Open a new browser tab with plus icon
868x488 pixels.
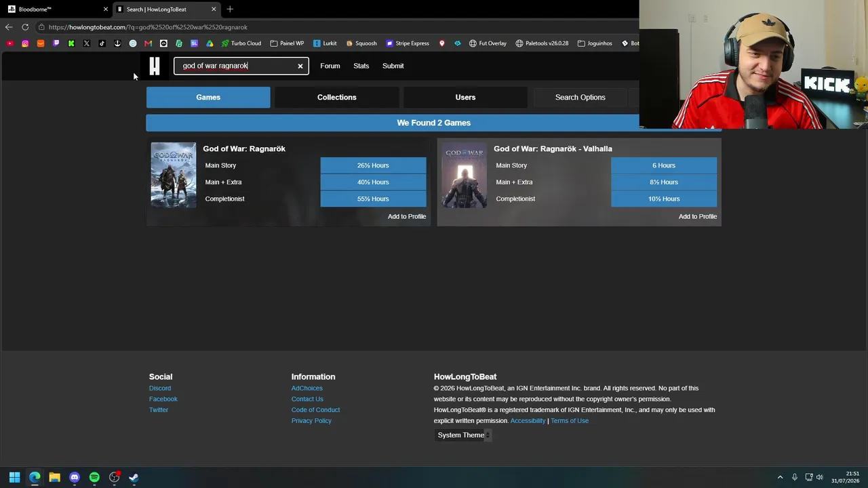click(230, 9)
